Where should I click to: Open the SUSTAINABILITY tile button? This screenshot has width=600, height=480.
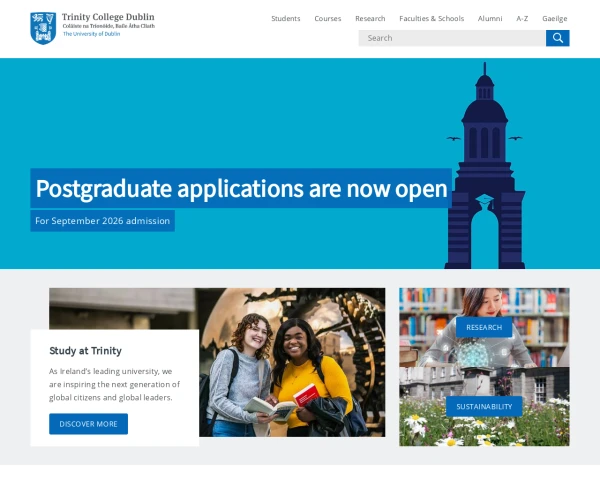(484, 407)
